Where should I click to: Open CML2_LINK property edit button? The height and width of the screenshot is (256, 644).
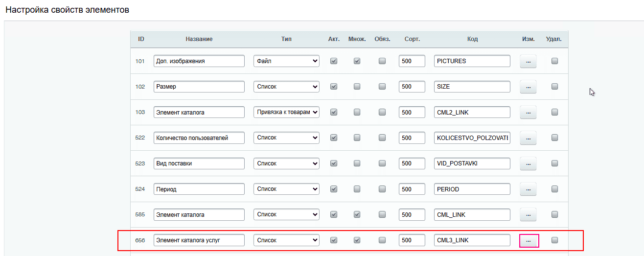pyautogui.click(x=528, y=113)
